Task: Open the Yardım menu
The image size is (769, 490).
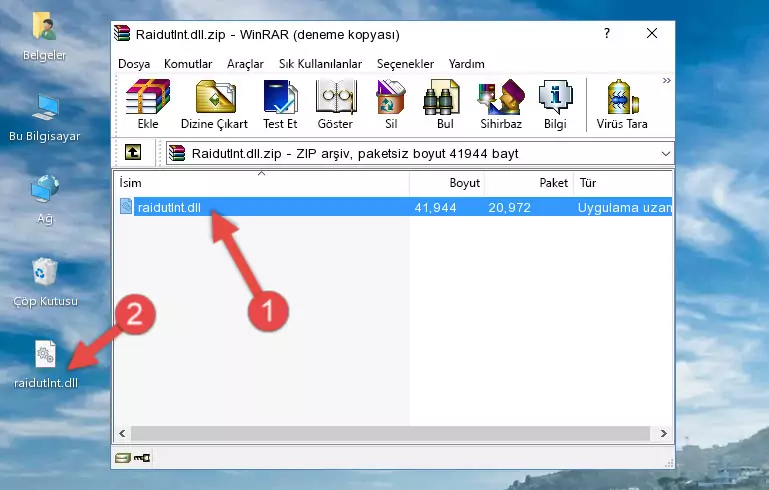Action: [x=466, y=64]
